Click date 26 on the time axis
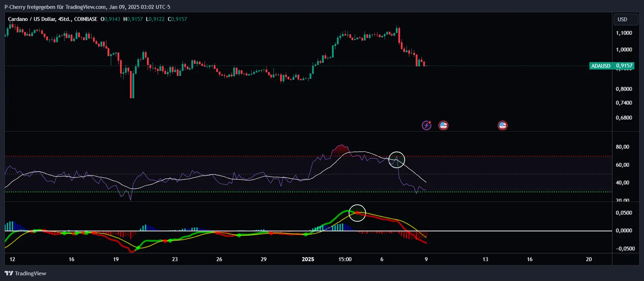 click(x=219, y=259)
